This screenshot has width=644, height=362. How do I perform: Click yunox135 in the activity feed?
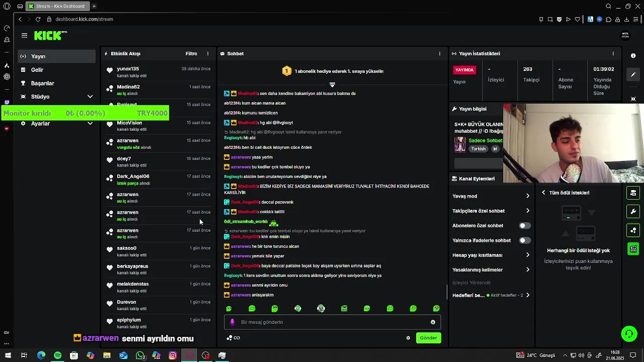click(x=128, y=69)
